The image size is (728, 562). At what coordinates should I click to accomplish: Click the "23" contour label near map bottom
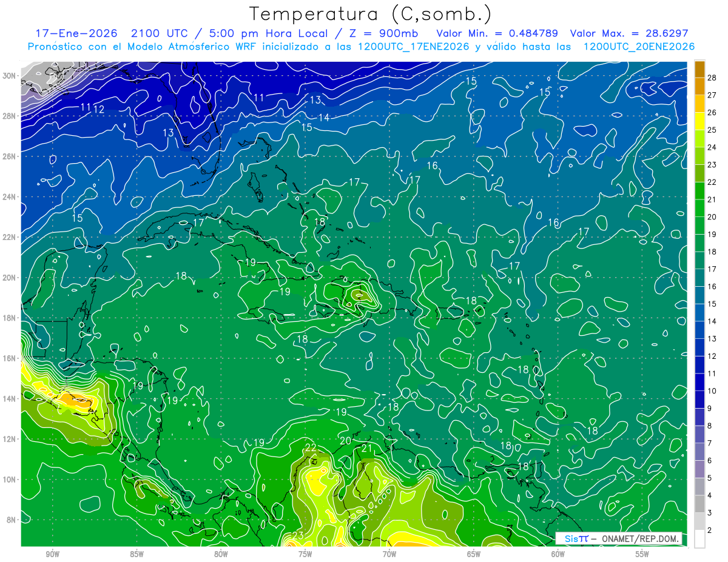pyautogui.click(x=297, y=535)
